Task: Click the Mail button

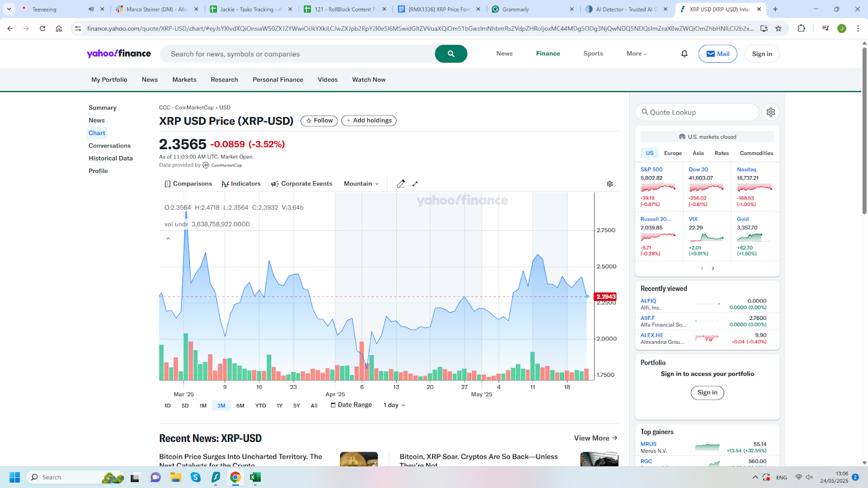Action: [718, 54]
